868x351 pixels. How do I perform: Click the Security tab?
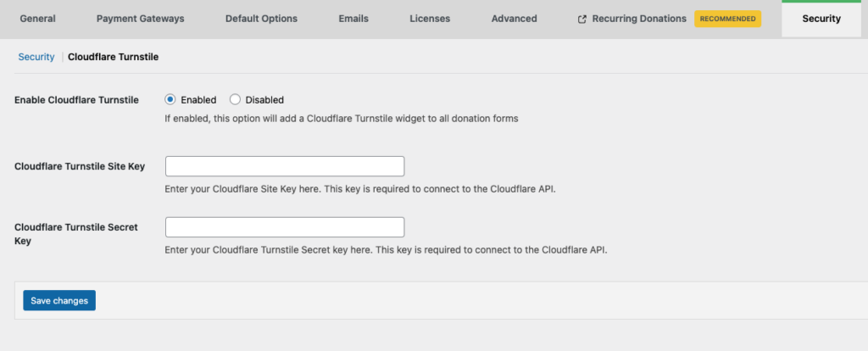821,19
